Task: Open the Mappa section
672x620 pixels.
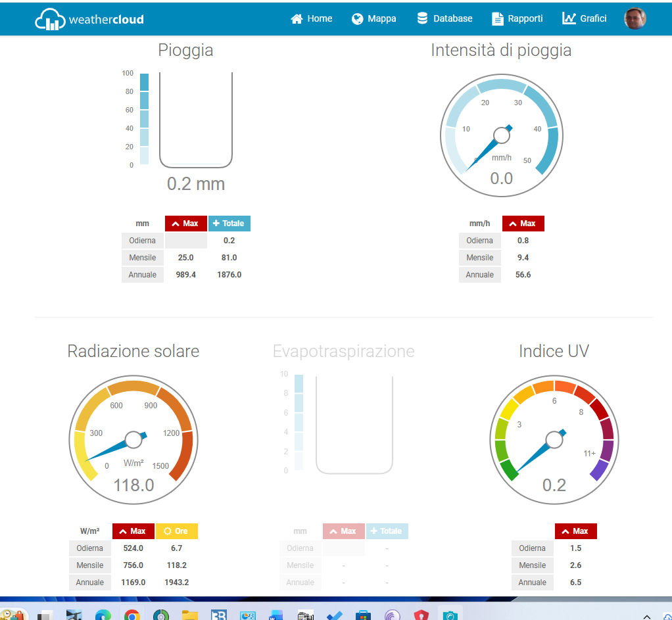Action: pyautogui.click(x=374, y=19)
